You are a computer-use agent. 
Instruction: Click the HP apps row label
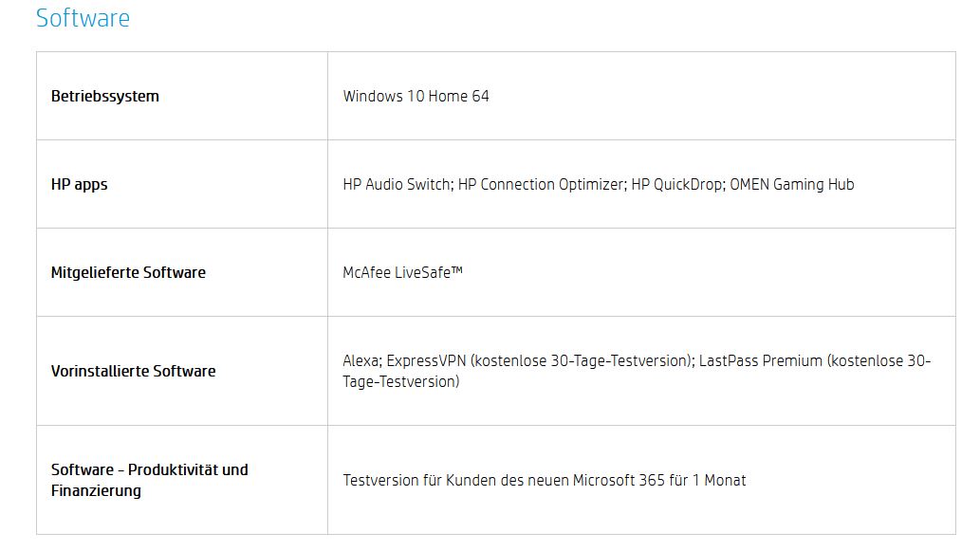[x=79, y=184]
